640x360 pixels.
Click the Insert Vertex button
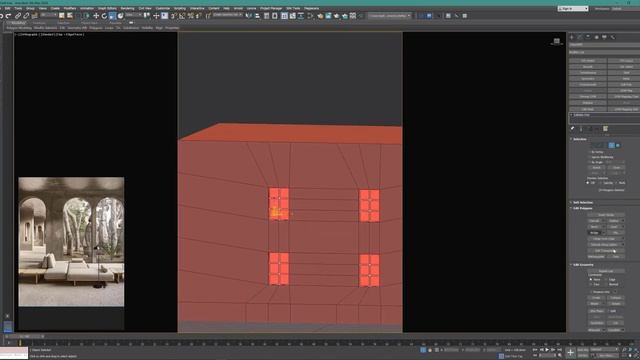tap(606, 215)
